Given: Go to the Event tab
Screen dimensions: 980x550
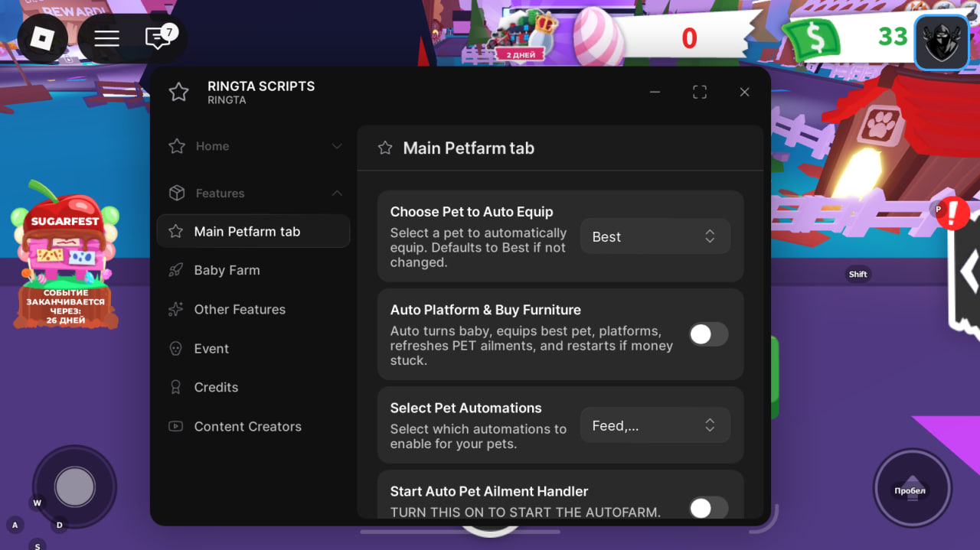Looking at the screenshot, I should [253, 348].
